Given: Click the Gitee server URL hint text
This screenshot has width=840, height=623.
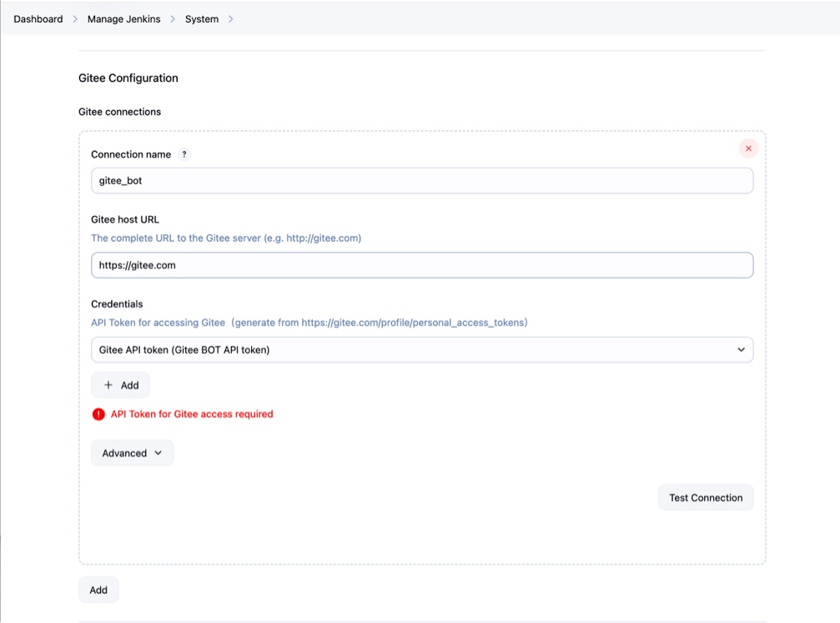Looking at the screenshot, I should click(226, 239).
